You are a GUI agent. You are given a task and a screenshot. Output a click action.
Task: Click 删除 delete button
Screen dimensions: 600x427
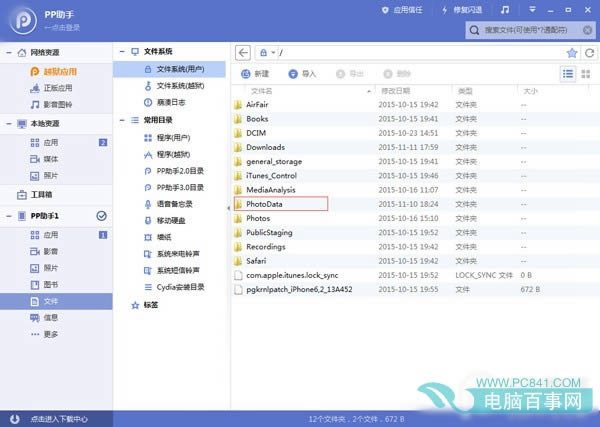click(397, 74)
